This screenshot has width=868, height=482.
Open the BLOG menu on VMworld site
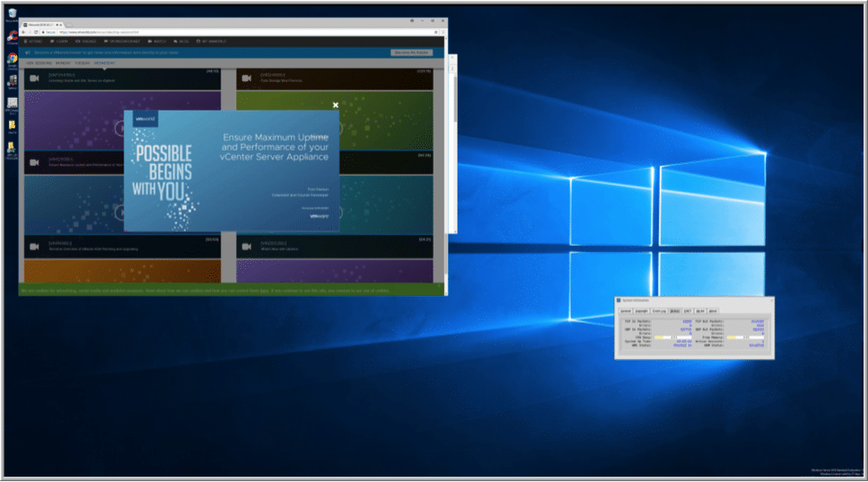point(182,41)
